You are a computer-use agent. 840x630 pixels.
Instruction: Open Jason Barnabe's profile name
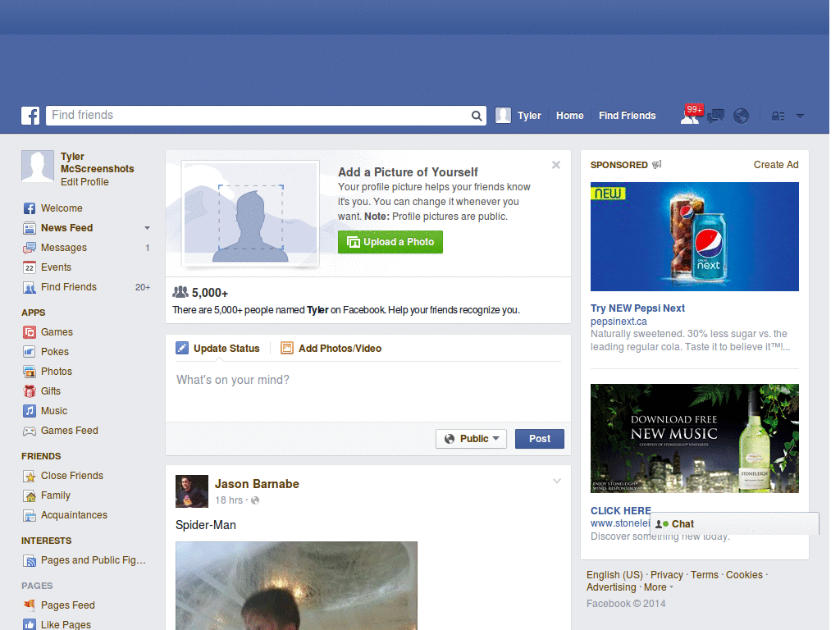(x=257, y=484)
